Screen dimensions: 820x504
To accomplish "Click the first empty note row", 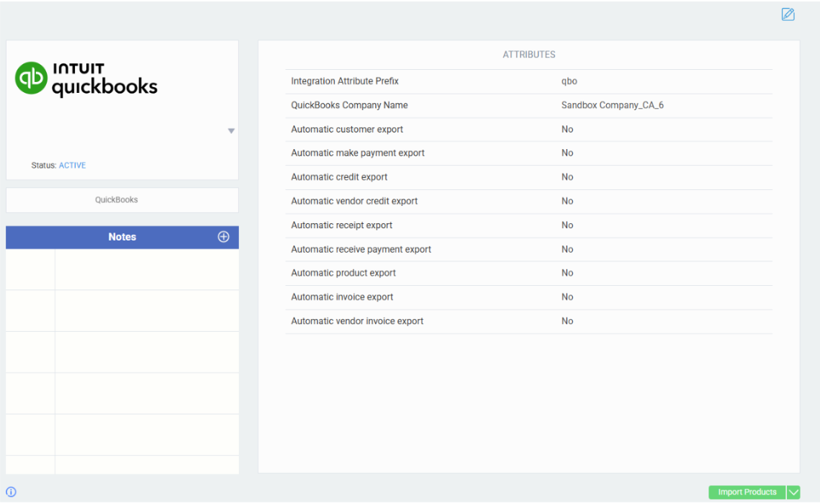I will click(x=146, y=270).
